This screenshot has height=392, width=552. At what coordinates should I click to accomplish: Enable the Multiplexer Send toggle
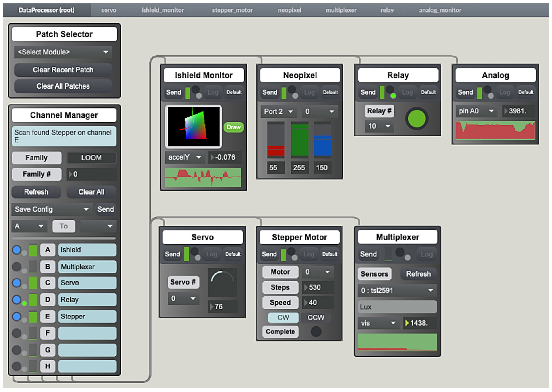388,254
